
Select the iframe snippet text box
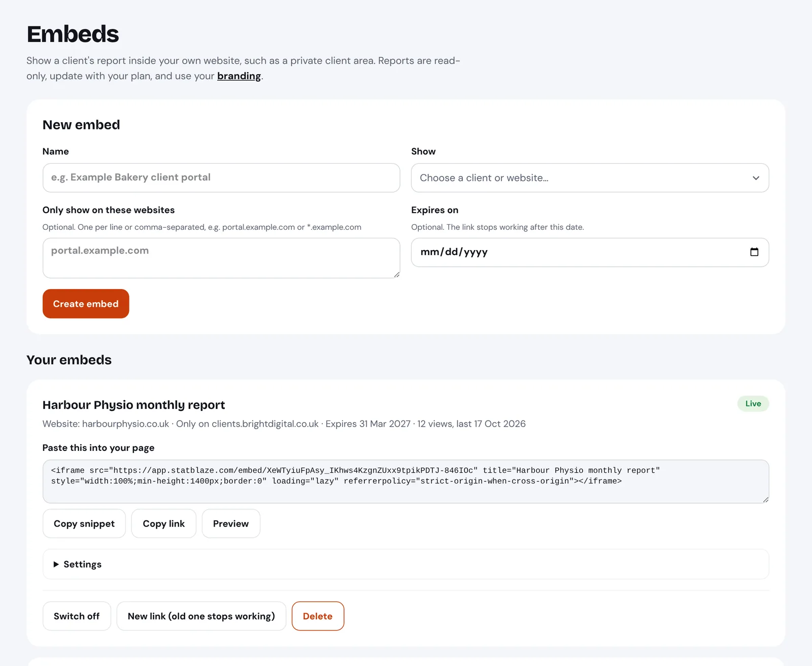405,481
